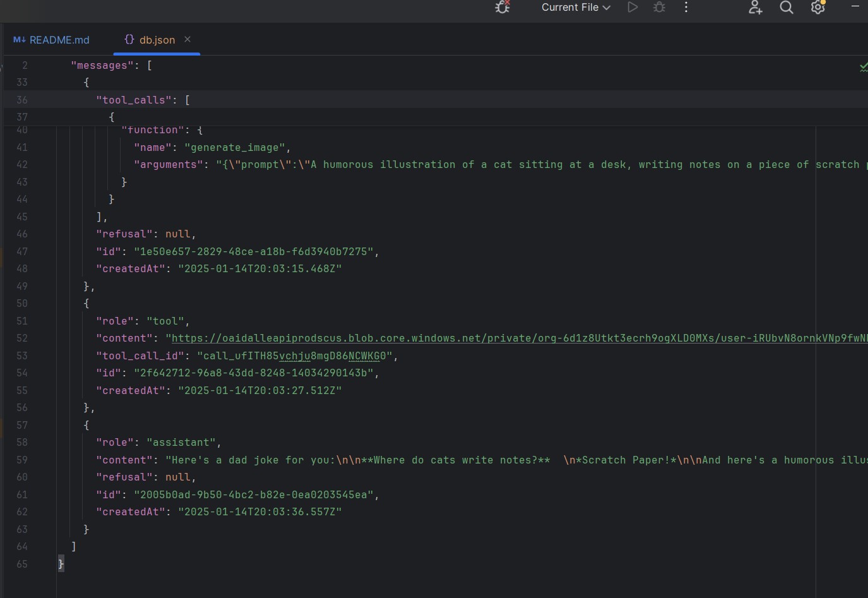
Task: Click tool_call_id value call_ufITH85vchju8mgD86NCWKG0
Action: (x=295, y=356)
